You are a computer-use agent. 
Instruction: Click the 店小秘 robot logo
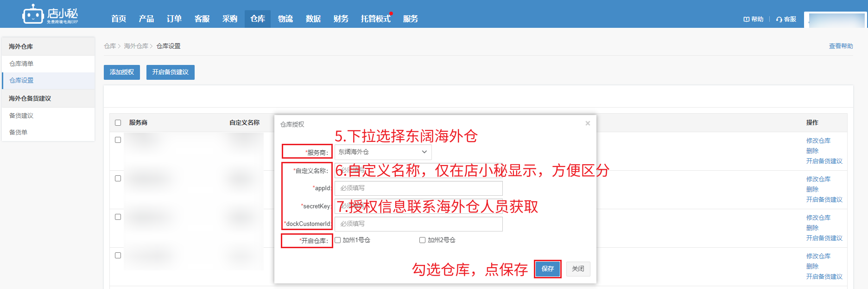(x=50, y=14)
